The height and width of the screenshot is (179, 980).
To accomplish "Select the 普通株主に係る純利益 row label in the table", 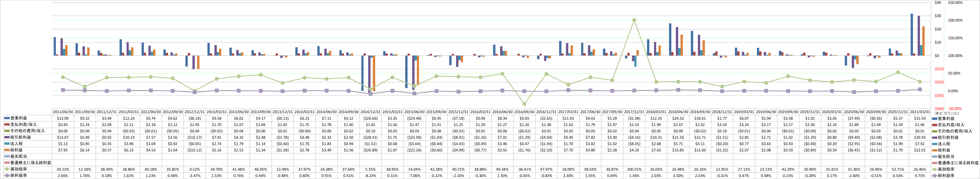I will (x=31, y=163).
